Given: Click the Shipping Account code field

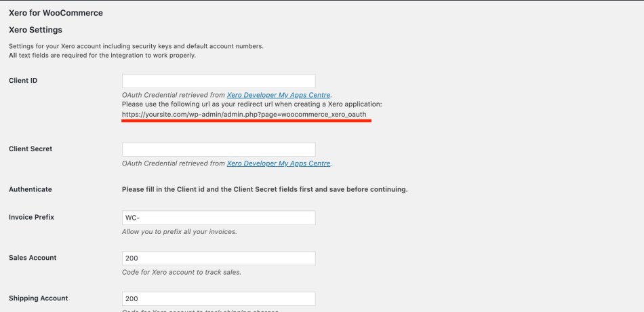Looking at the screenshot, I should pyautogui.click(x=218, y=298).
